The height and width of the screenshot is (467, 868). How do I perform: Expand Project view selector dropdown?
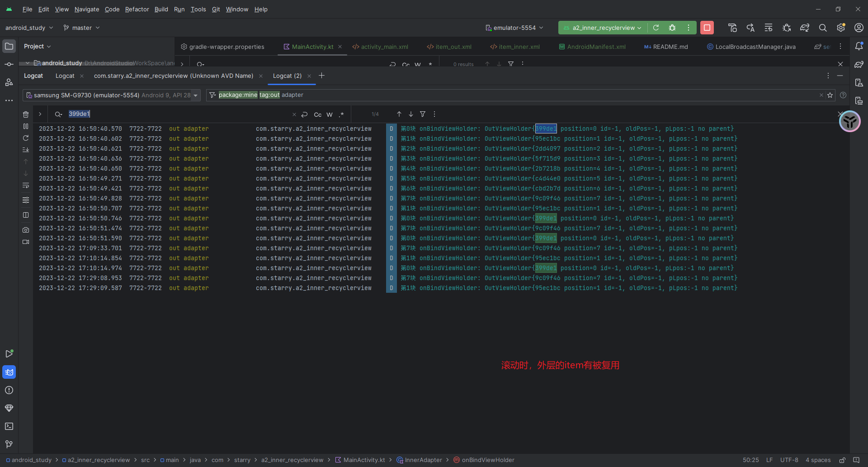point(38,46)
